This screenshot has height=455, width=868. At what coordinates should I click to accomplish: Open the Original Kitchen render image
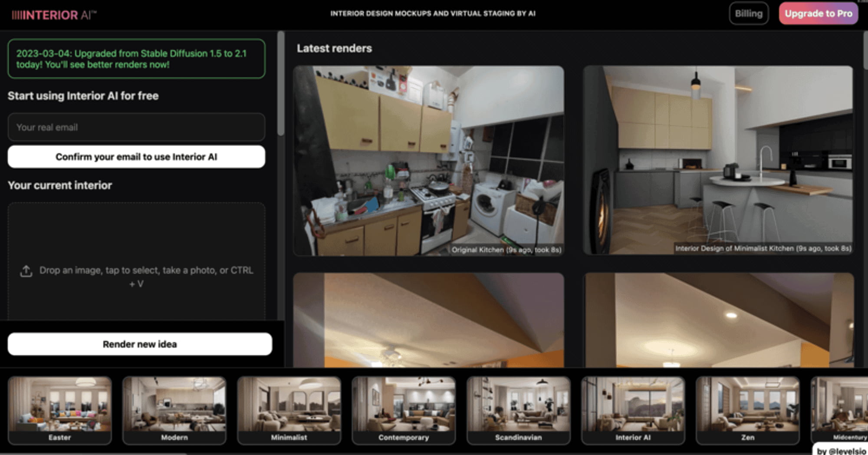click(429, 161)
